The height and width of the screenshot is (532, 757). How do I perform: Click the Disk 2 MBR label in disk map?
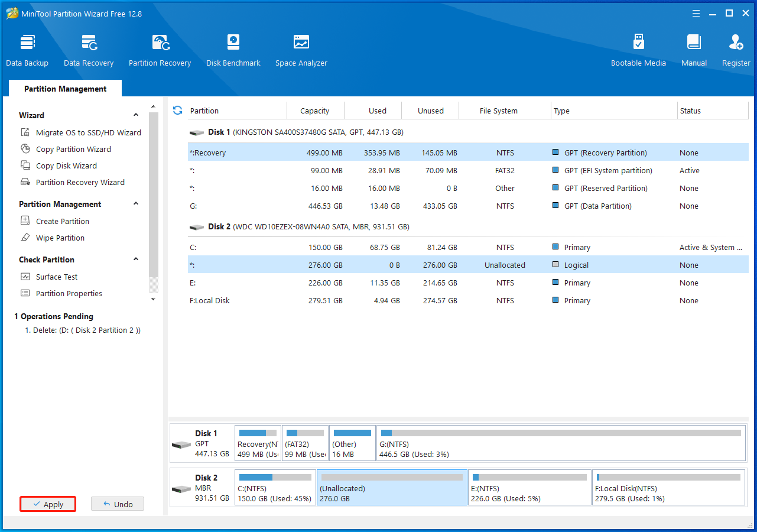202,488
